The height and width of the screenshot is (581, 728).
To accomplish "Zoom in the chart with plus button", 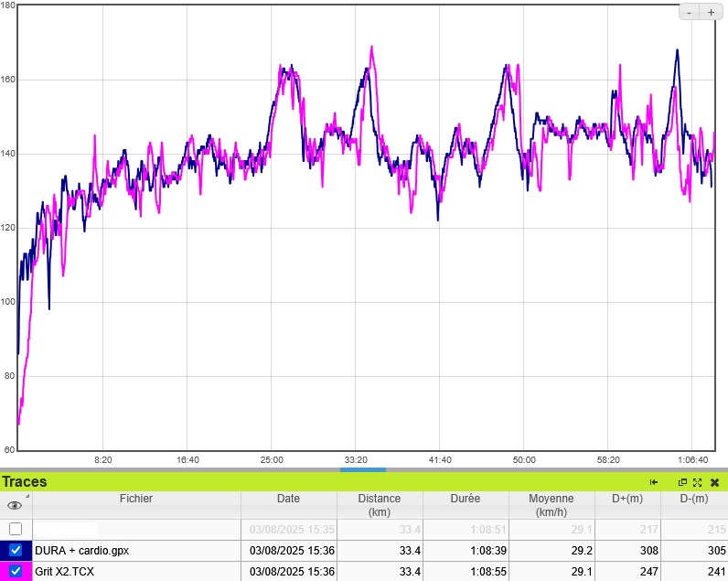I will 711,12.
